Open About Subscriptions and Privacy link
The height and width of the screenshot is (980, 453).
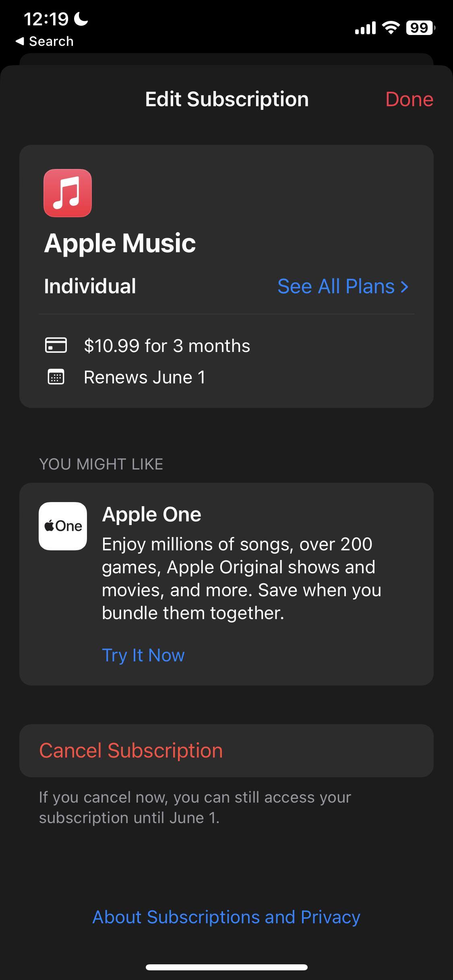pyautogui.click(x=226, y=917)
